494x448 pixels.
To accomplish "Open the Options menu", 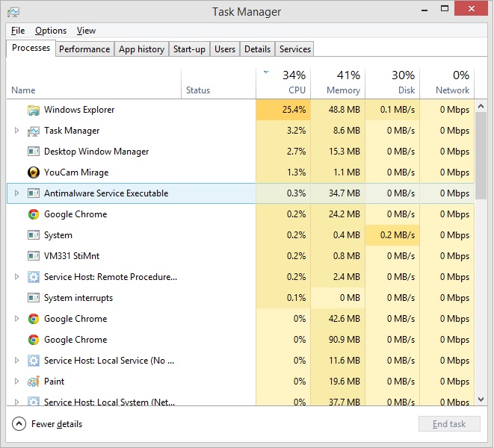I will pyautogui.click(x=51, y=31).
